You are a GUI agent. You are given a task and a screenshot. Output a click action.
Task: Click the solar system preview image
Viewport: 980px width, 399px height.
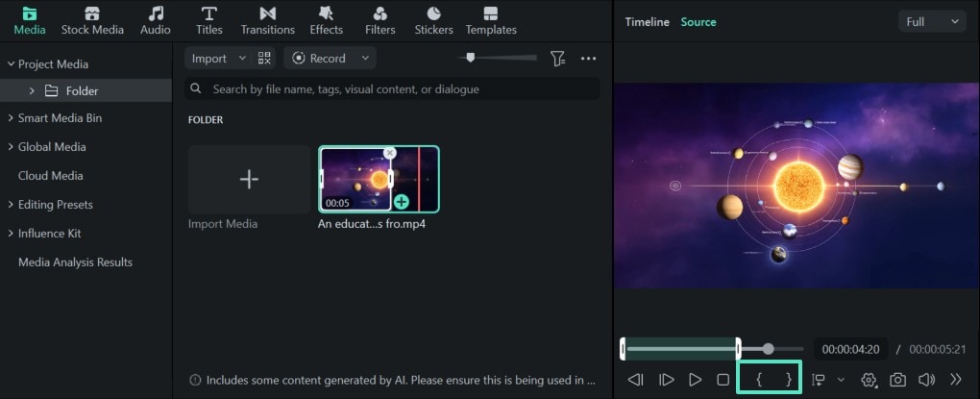click(796, 186)
